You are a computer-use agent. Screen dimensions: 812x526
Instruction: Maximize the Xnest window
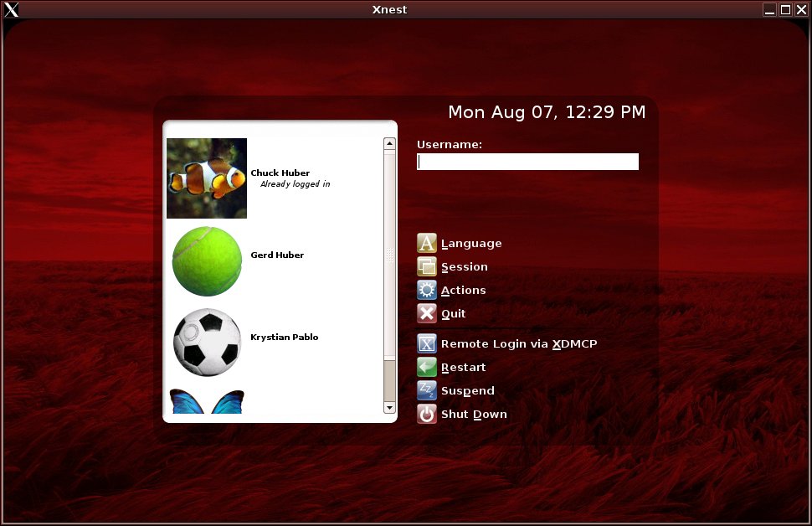[785, 9]
